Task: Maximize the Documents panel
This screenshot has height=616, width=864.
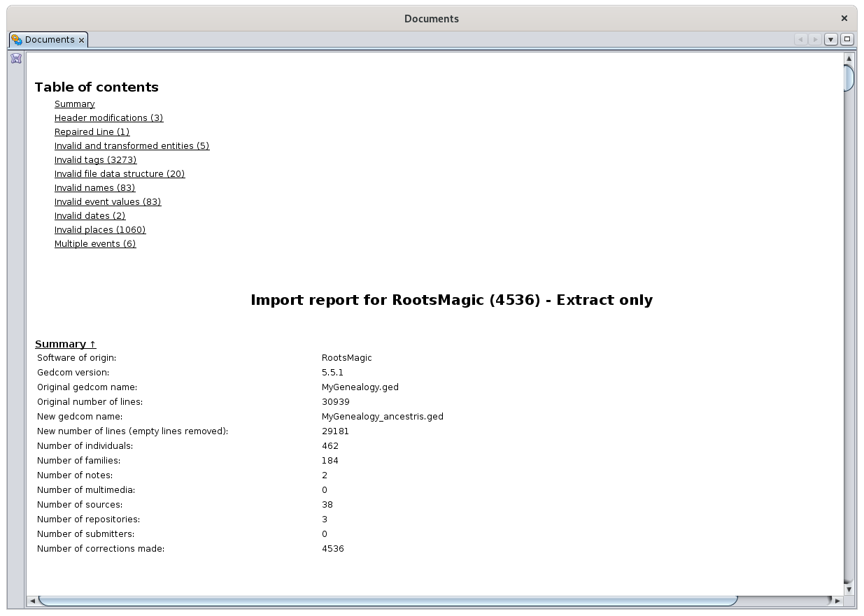Action: (x=847, y=39)
